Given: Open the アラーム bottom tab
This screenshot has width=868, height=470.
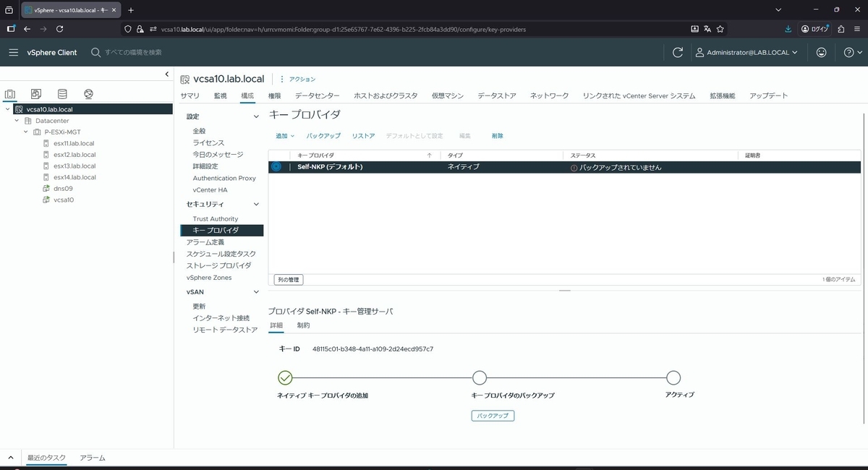Looking at the screenshot, I should tap(93, 458).
